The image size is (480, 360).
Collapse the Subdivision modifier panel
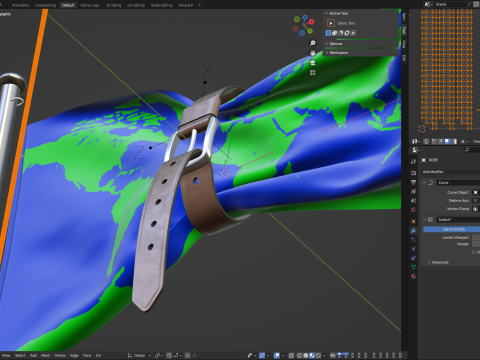click(x=424, y=219)
